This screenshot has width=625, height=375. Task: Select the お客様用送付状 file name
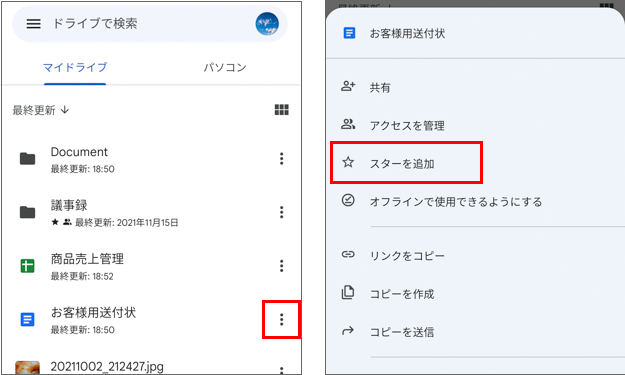point(93,312)
